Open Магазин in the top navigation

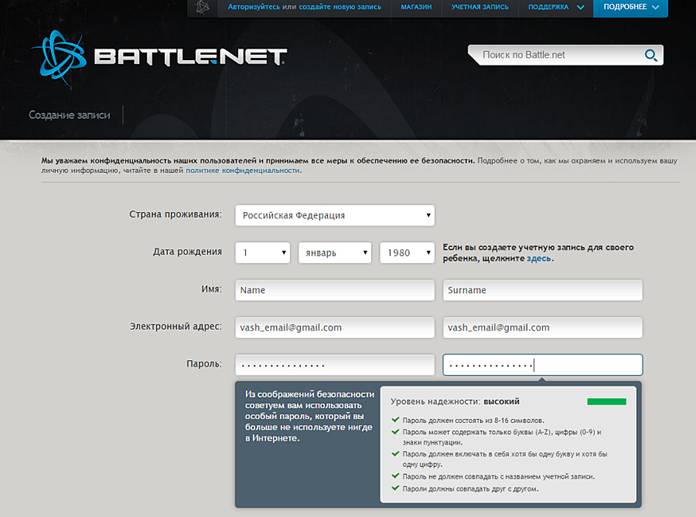click(416, 7)
